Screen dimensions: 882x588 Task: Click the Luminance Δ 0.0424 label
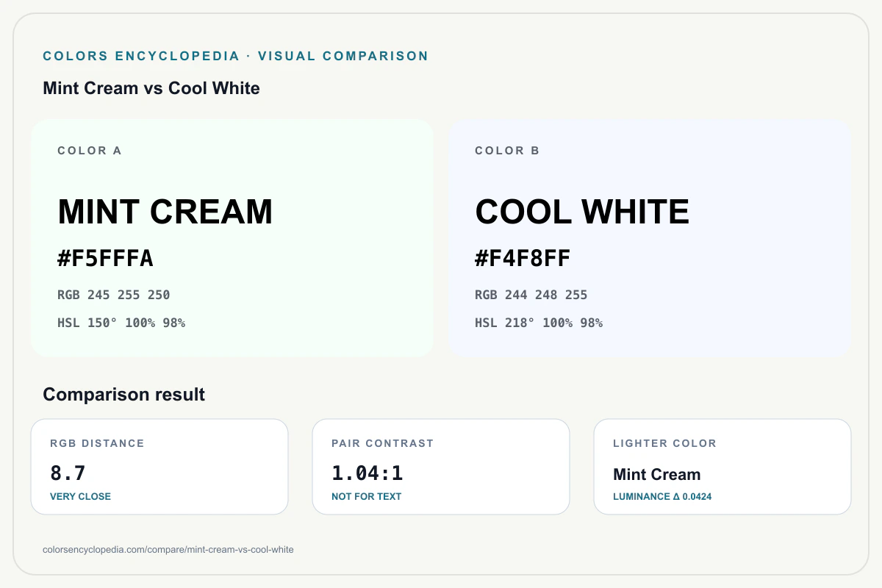click(x=662, y=496)
